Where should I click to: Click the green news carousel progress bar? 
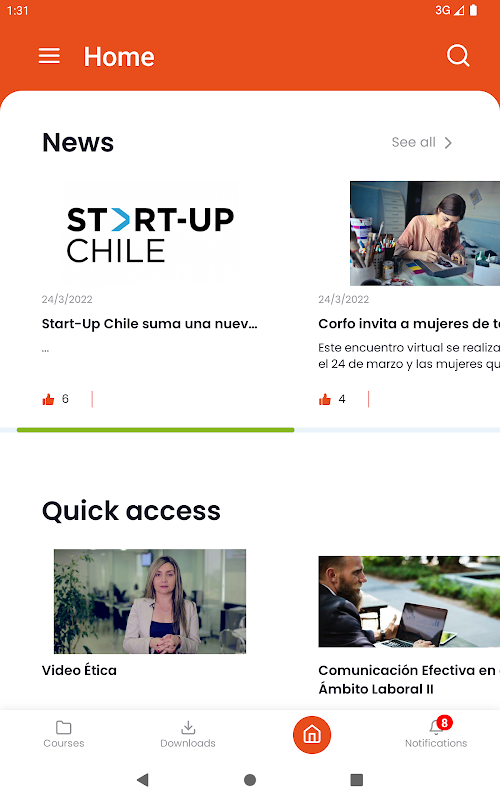[x=156, y=430]
